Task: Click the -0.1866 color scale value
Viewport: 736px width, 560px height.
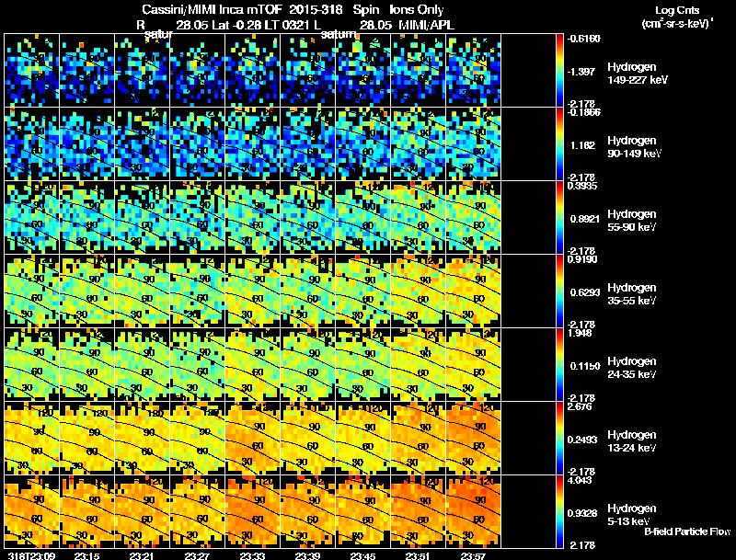Action: click(x=584, y=112)
